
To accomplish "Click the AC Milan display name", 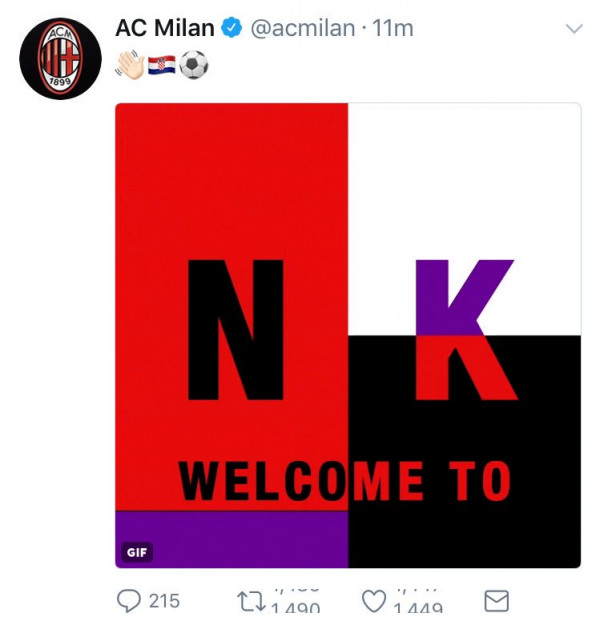I will [x=164, y=29].
